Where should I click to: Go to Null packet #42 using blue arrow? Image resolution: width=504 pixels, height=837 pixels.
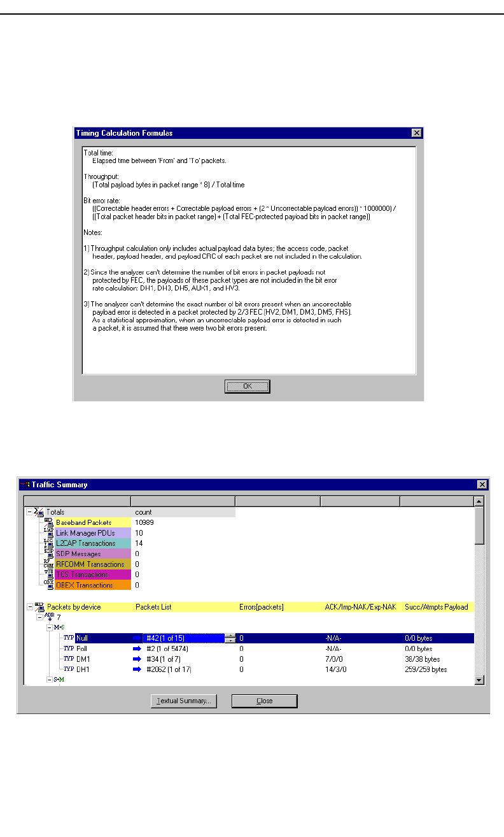pos(137,638)
